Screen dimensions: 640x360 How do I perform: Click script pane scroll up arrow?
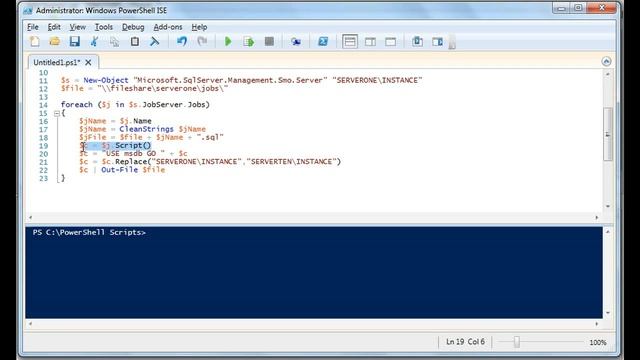[608, 74]
